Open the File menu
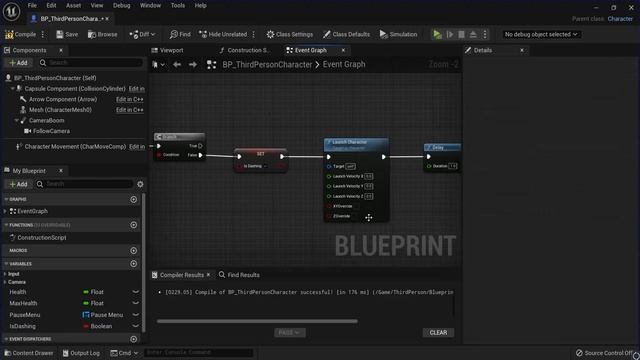Image resolution: width=640 pixels, height=360 pixels. 32,6
